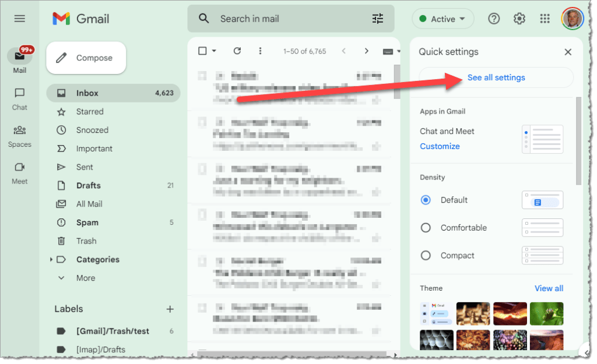This screenshot has width=597, height=364.
Task: Expand the Categories folder arrow
Action: click(x=51, y=260)
